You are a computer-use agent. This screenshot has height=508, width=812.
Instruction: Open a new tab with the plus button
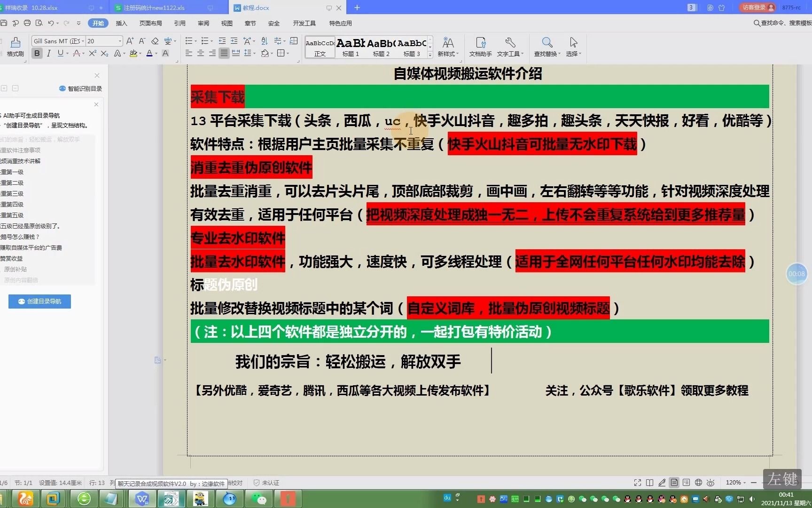point(357,8)
